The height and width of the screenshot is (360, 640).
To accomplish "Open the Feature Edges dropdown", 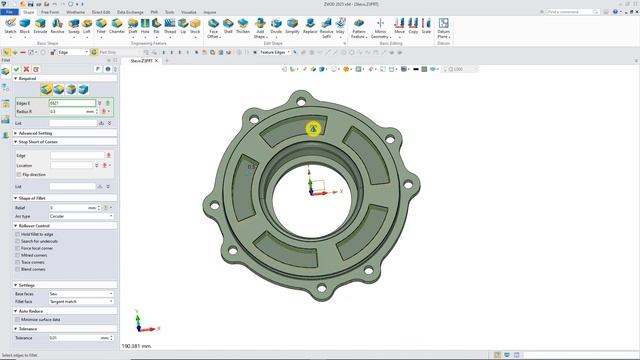I will tap(275, 52).
